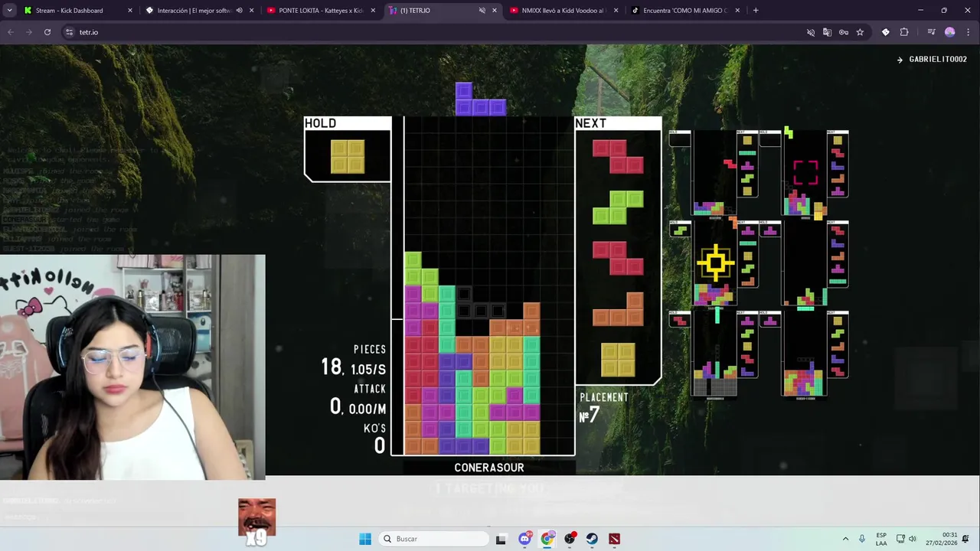Click the orange L piece in NEXT queue
The height and width of the screenshot is (551, 980).
pos(618,309)
